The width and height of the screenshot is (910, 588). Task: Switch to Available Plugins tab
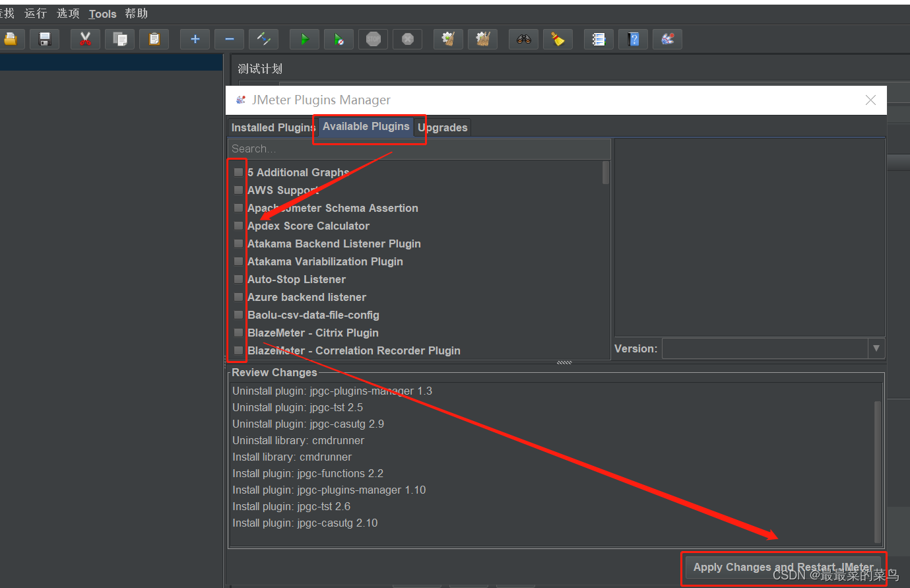tap(366, 126)
